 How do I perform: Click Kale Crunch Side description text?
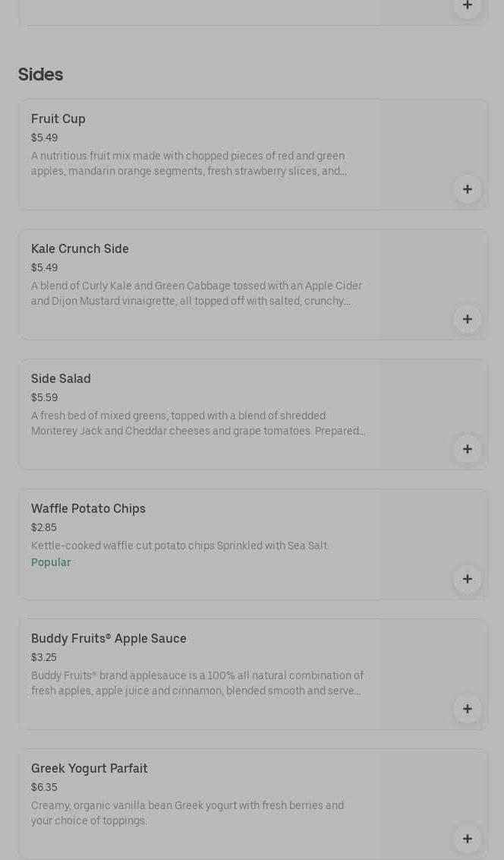coord(196,293)
